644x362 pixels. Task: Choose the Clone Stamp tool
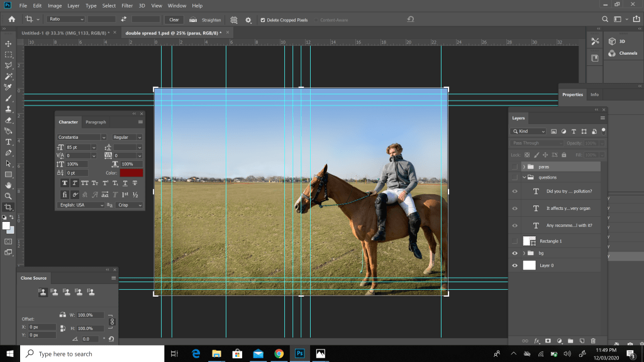coord(8,109)
